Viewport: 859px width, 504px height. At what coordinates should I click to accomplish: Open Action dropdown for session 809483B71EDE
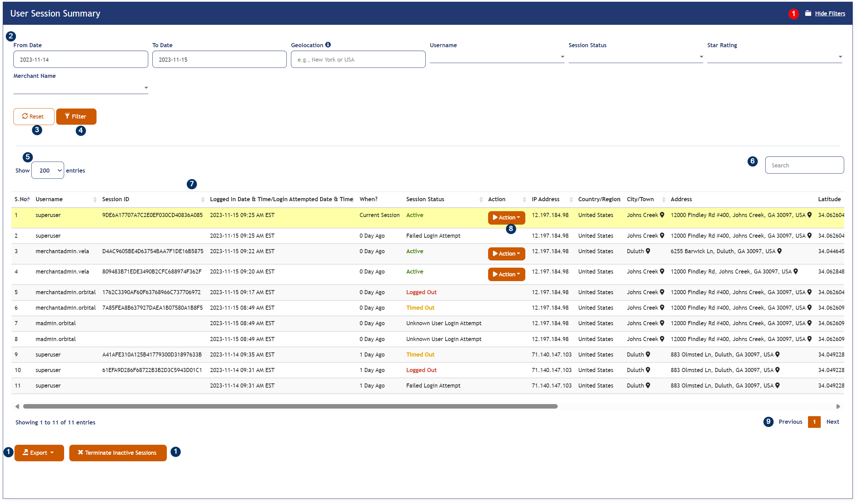click(506, 274)
